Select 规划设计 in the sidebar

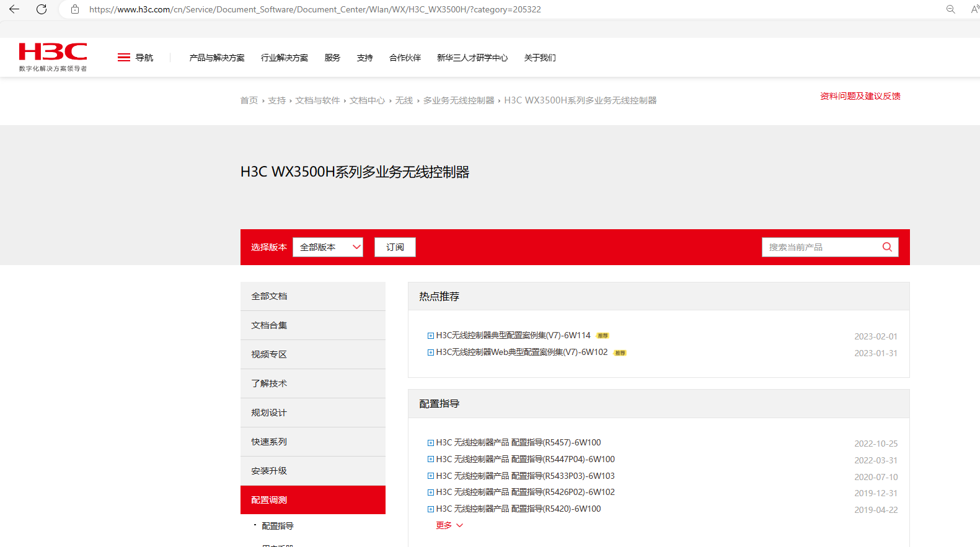[313, 413]
